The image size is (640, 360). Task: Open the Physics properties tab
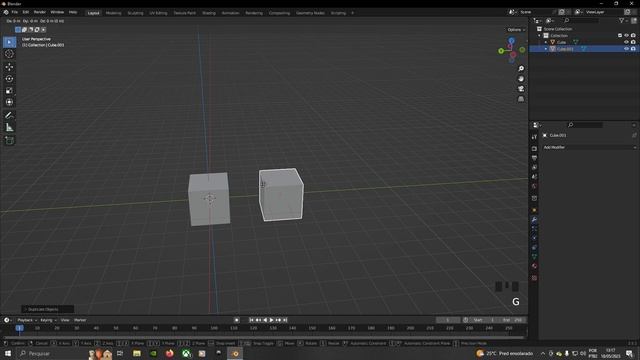click(534, 238)
